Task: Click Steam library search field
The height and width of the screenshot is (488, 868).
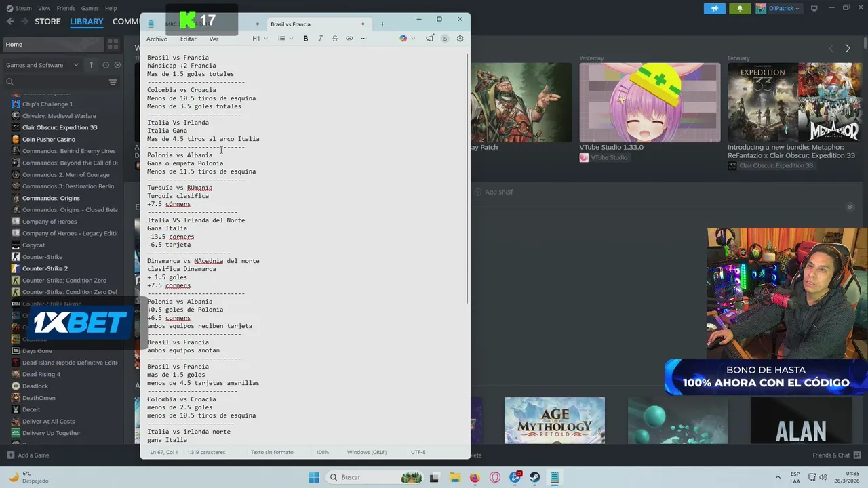Action: [x=54, y=82]
